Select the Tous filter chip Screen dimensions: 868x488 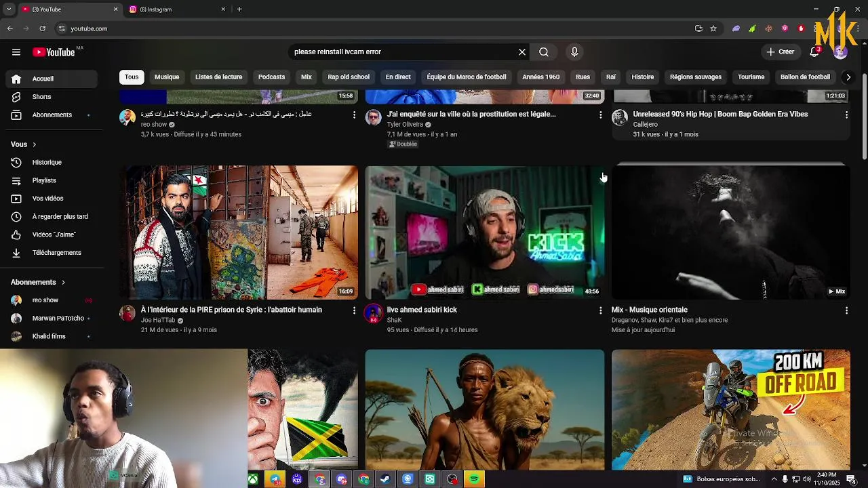click(x=132, y=77)
